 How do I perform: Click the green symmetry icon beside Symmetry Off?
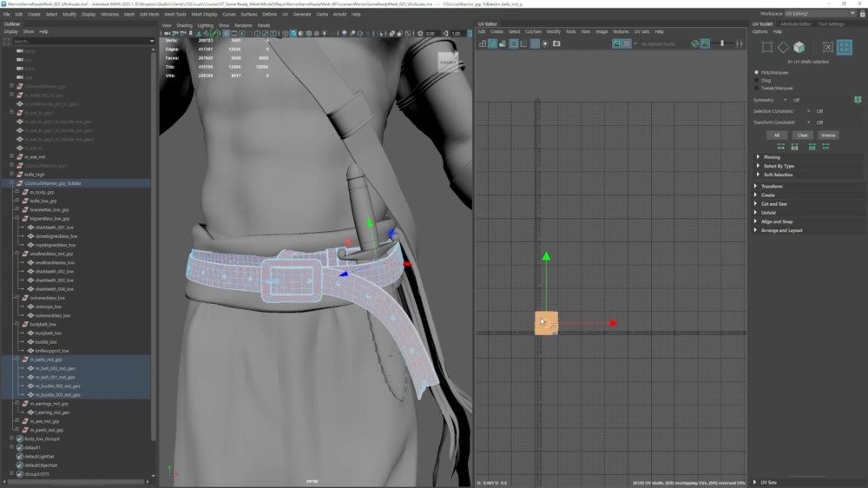858,100
